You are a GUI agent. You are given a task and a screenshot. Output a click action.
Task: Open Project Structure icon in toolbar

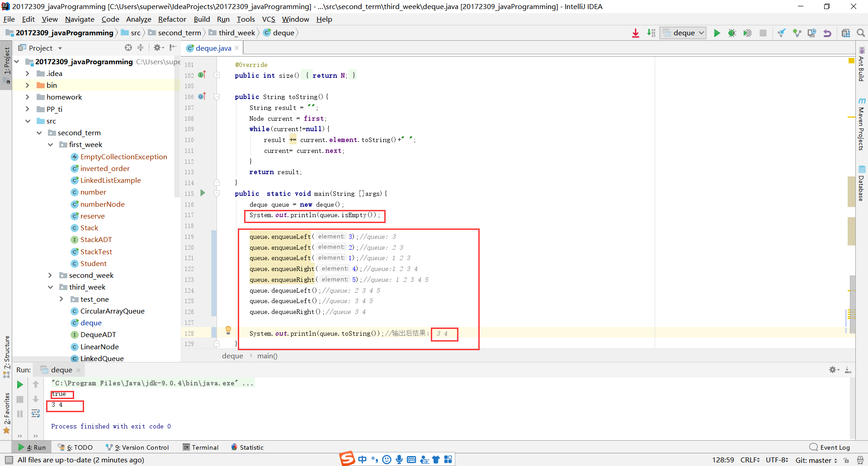(x=846, y=33)
